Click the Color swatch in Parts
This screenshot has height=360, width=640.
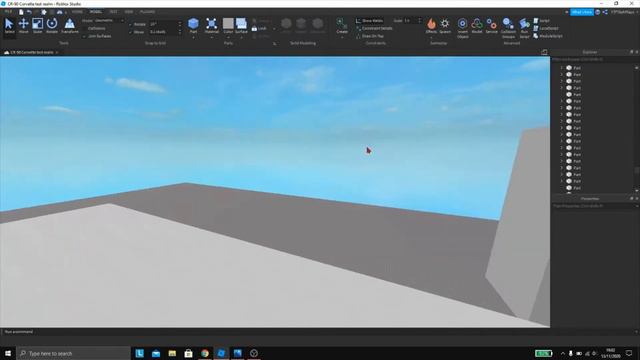(x=228, y=24)
